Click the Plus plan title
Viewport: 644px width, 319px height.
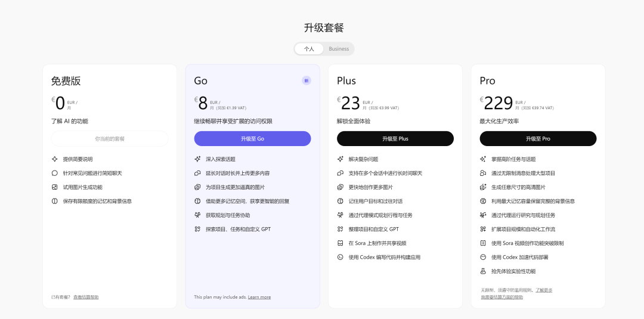346,81
